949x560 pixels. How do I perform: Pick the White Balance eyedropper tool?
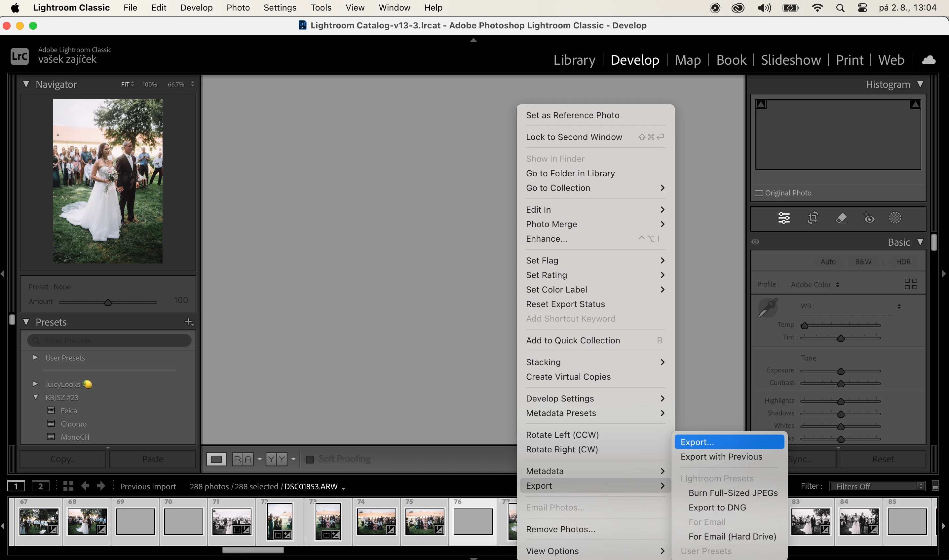[768, 307]
